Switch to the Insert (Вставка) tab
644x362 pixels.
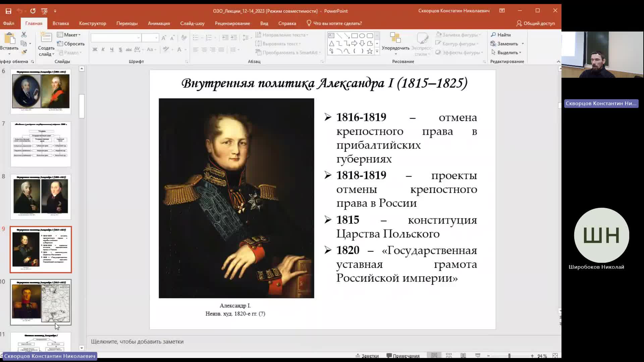61,23
